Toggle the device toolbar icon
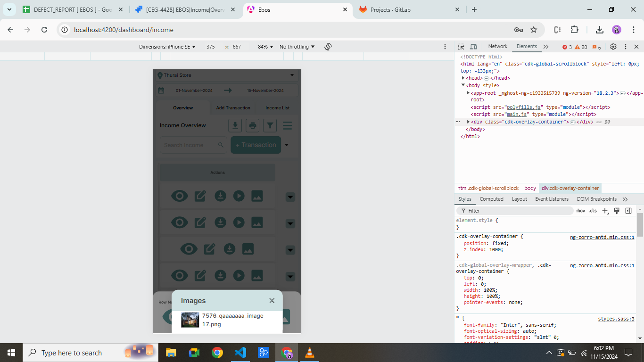The image size is (644, 362). (473, 47)
